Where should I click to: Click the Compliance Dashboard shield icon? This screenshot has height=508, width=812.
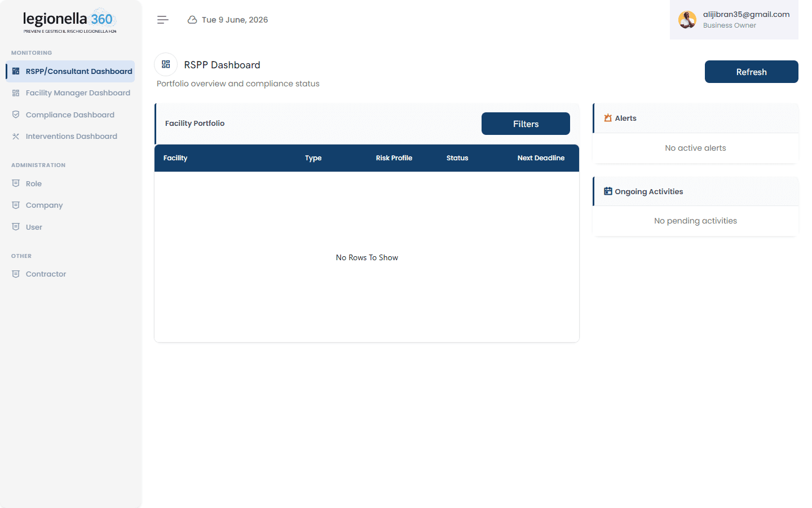[x=16, y=115]
